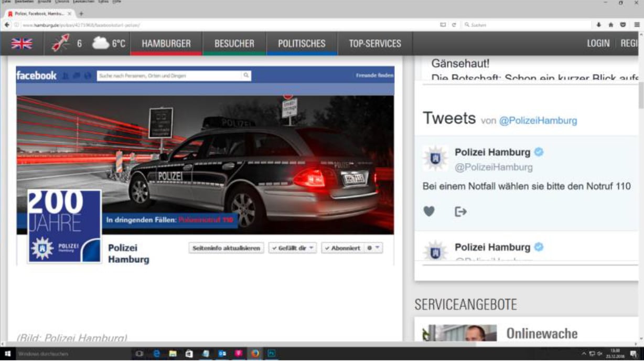Click the 'SERVICEANGEBOTE' heading
This screenshot has height=362, width=644.
pyautogui.click(x=466, y=304)
